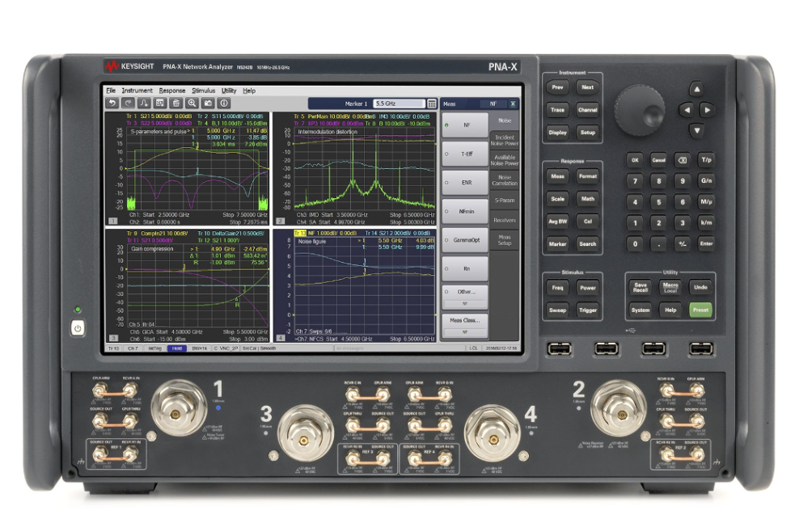795x532 pixels.
Task: Click the Undo icon in the screen toolbar
Action: tap(113, 103)
